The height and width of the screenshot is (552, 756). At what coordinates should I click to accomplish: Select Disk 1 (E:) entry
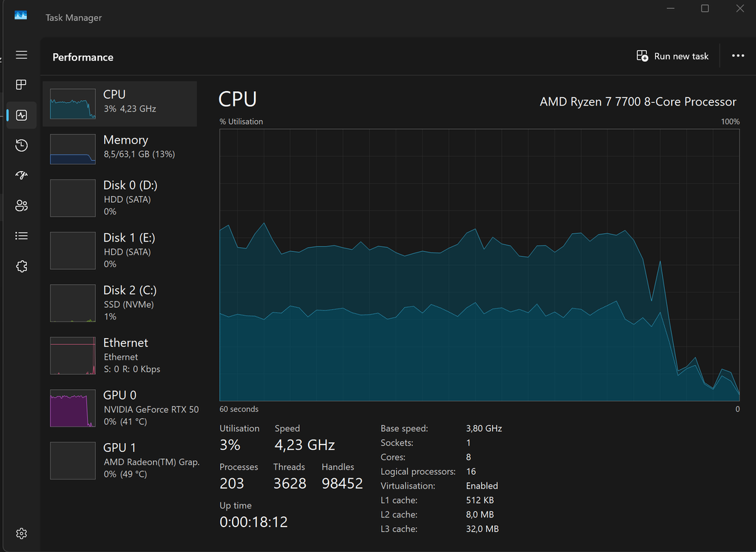click(119, 250)
